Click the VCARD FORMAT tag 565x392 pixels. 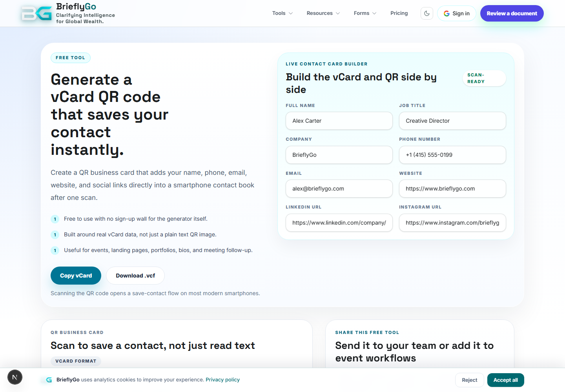coord(76,361)
